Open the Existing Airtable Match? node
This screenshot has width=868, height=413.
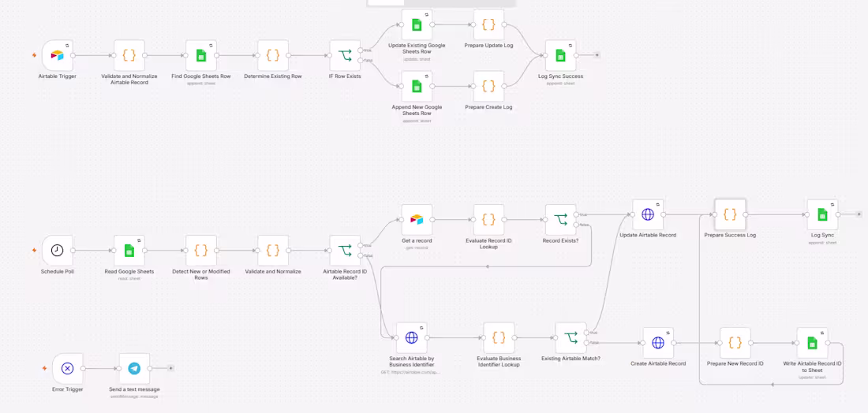pos(571,337)
